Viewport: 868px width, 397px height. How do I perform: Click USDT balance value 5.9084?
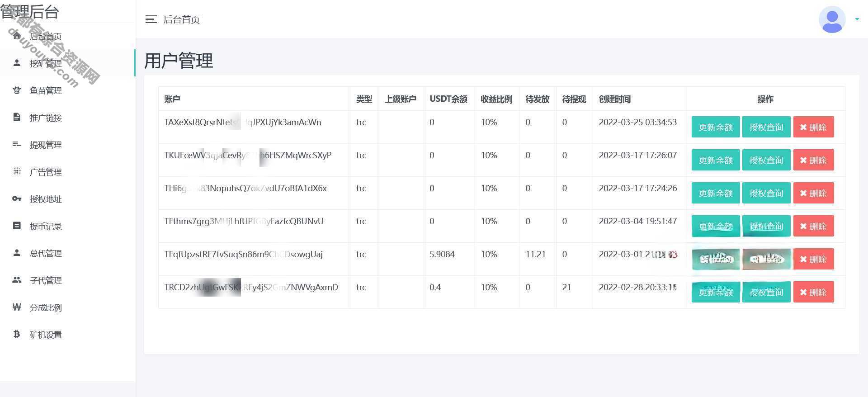tap(442, 254)
